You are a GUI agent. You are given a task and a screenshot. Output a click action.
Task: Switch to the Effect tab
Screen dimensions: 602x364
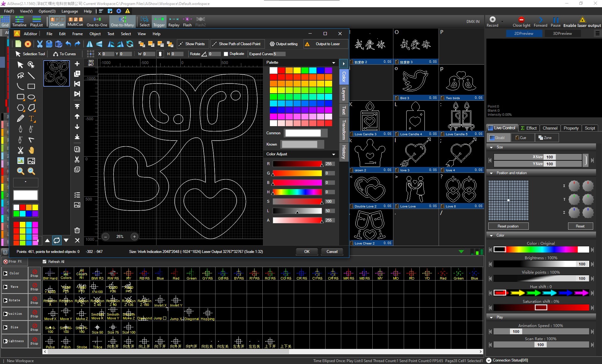[528, 128]
